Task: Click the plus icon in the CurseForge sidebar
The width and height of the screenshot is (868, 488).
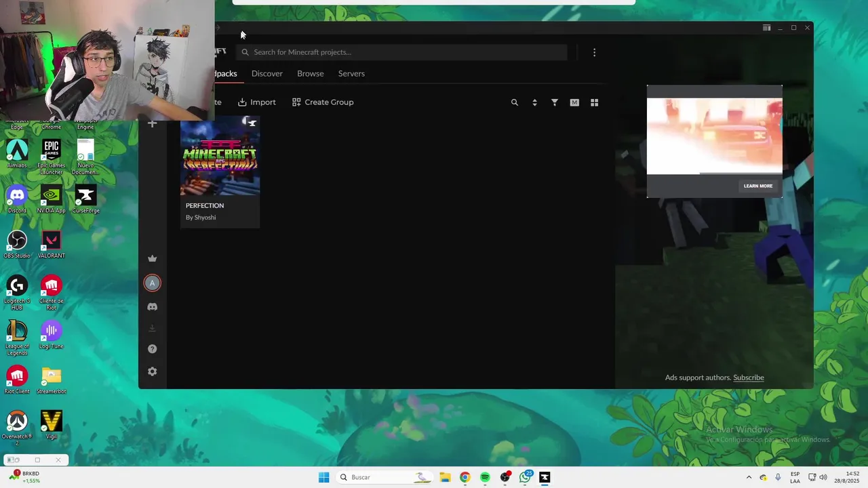Action: pos(152,123)
